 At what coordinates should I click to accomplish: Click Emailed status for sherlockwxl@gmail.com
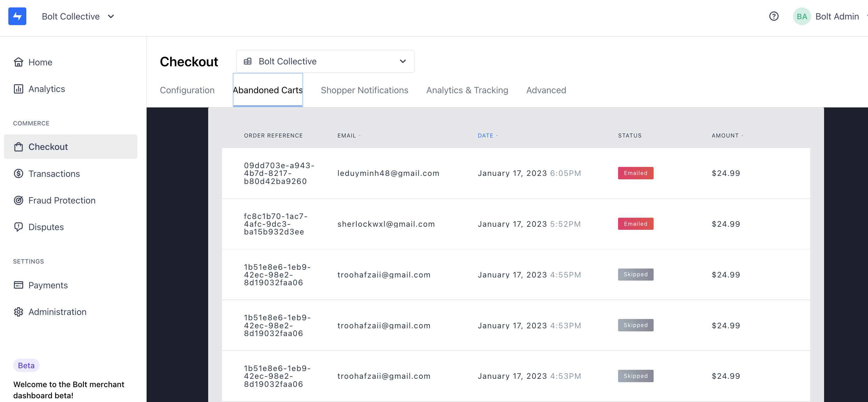[x=635, y=224]
